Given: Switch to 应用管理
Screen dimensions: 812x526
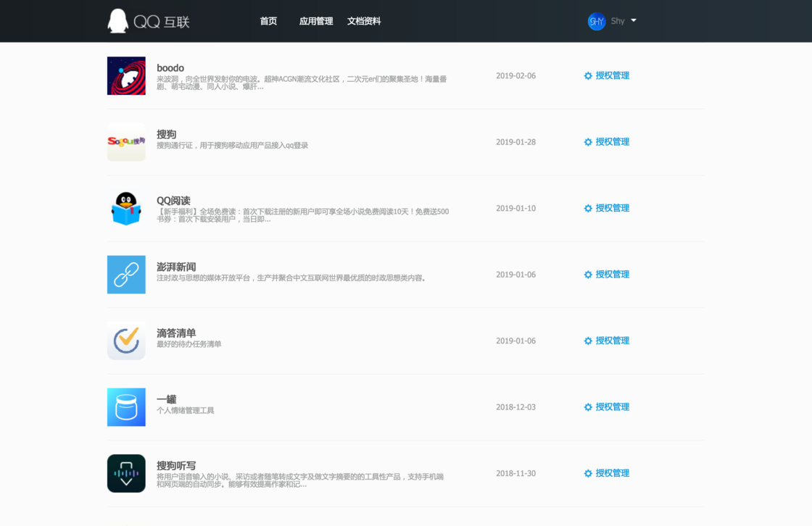Looking at the screenshot, I should (x=315, y=21).
